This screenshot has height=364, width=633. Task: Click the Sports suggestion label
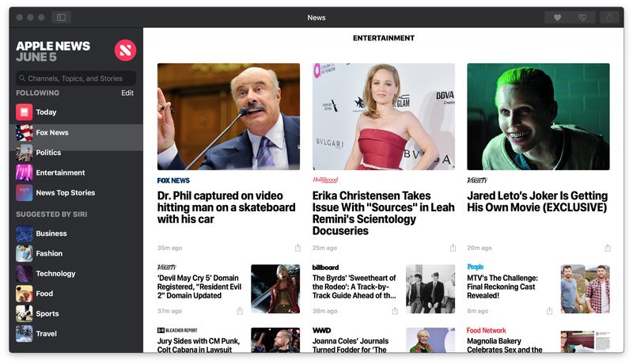pyautogui.click(x=47, y=313)
